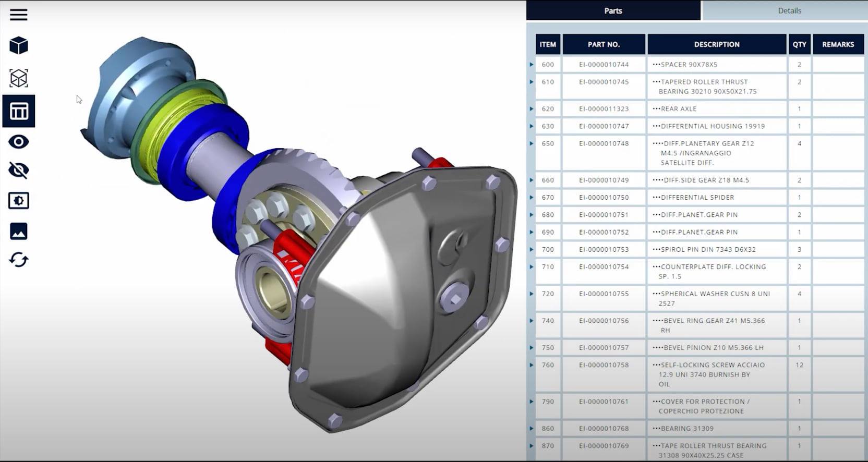
Task: Expand the row arrow for item 670
Action: click(532, 198)
